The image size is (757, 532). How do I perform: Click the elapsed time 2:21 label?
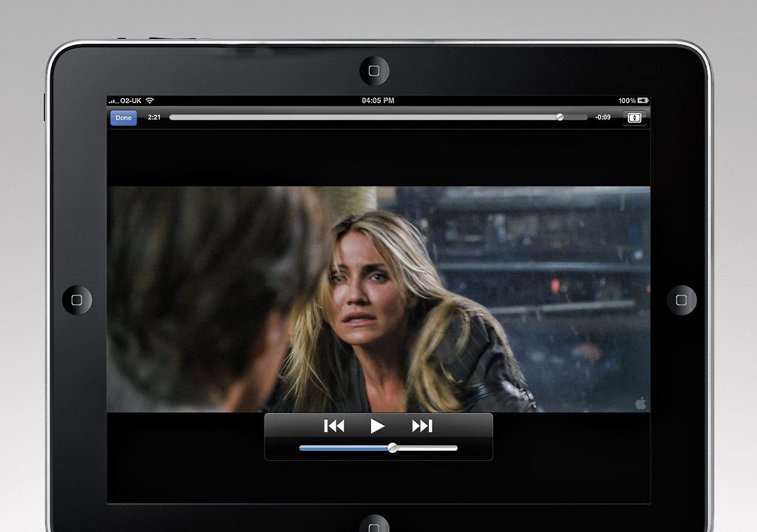(x=154, y=117)
